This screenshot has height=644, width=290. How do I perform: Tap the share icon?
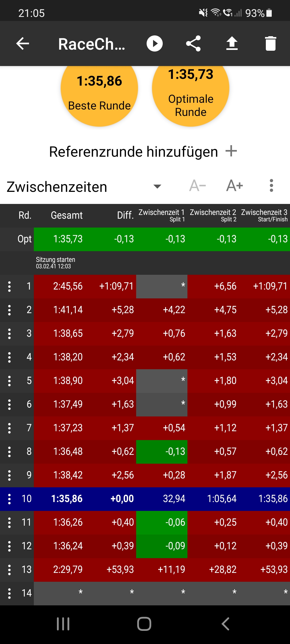click(x=193, y=43)
